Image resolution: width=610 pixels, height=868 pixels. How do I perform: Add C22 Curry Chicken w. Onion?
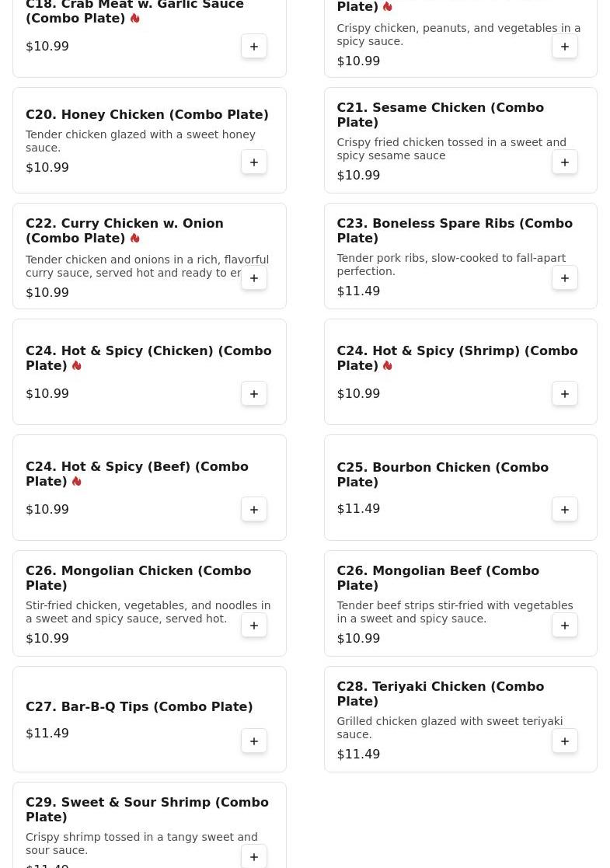253,278
